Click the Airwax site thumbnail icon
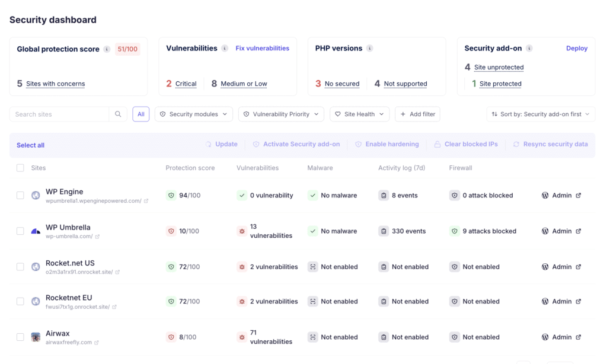The height and width of the screenshot is (364, 607). point(36,337)
